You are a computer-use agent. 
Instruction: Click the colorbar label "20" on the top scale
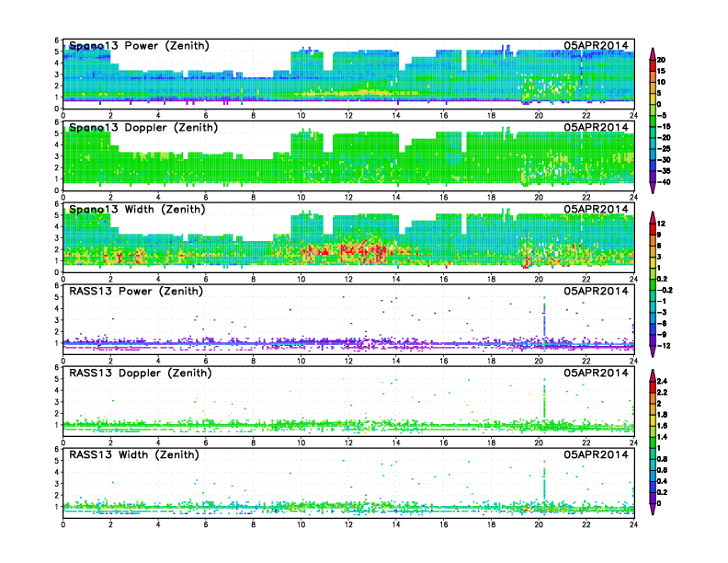coord(661,60)
